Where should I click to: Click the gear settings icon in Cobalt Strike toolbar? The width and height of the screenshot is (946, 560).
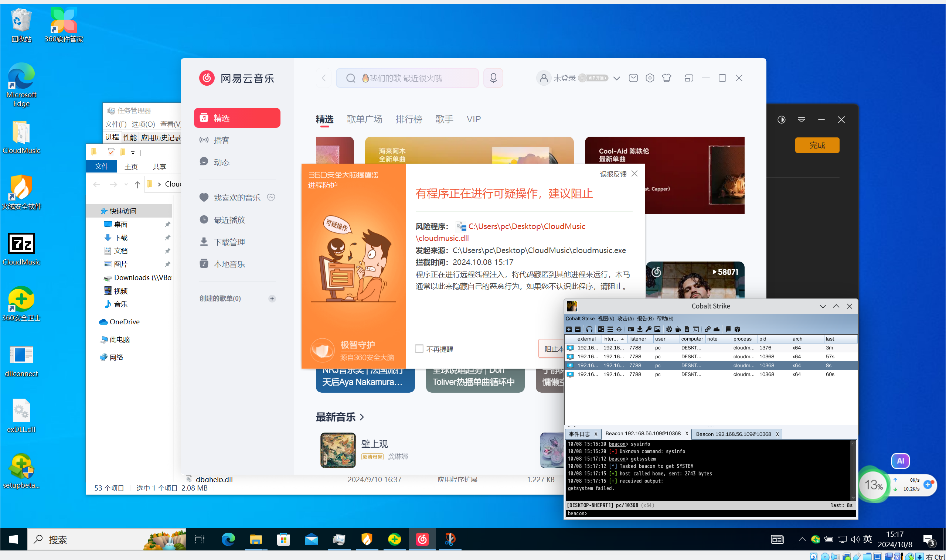(668, 329)
